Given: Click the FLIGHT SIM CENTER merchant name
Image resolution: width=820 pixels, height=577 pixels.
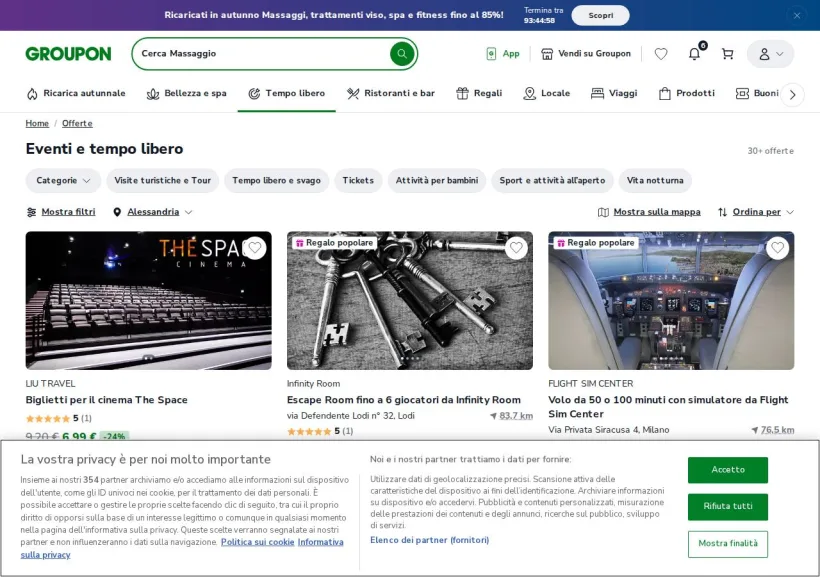Looking at the screenshot, I should click(x=590, y=383).
